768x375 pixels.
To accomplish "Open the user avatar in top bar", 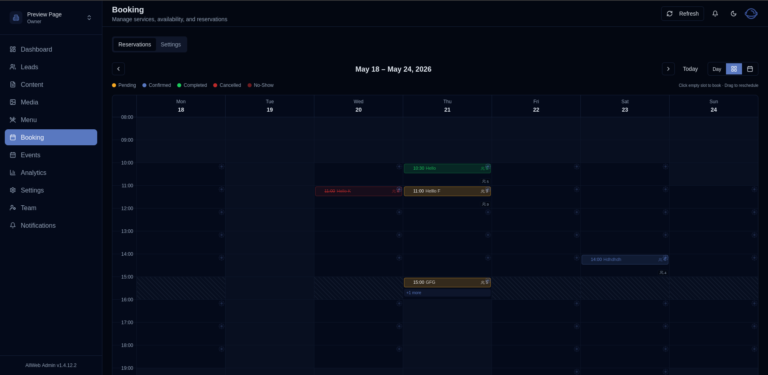I will click(x=751, y=14).
